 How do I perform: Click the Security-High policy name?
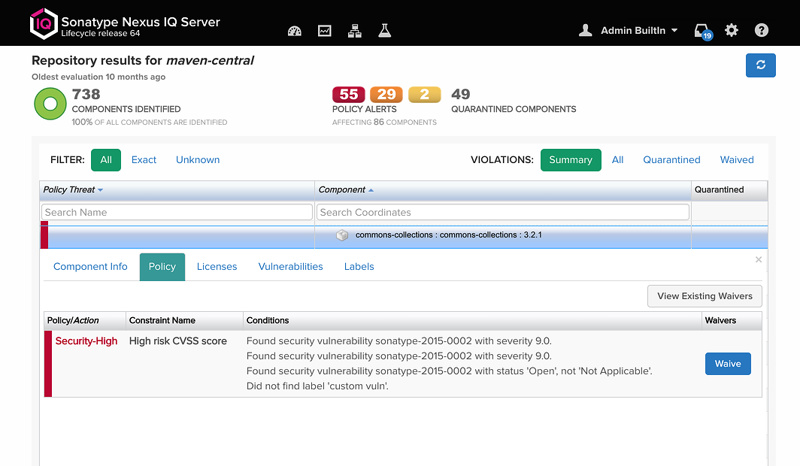coord(86,341)
